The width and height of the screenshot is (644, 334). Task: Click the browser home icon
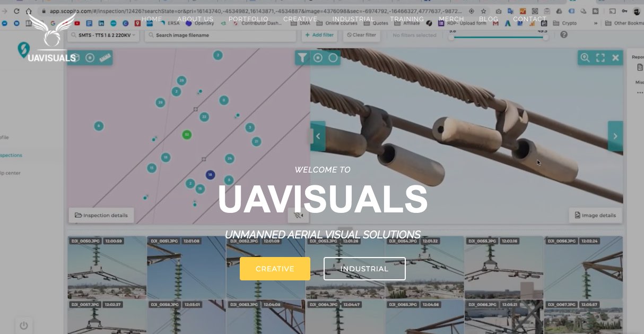(29, 11)
